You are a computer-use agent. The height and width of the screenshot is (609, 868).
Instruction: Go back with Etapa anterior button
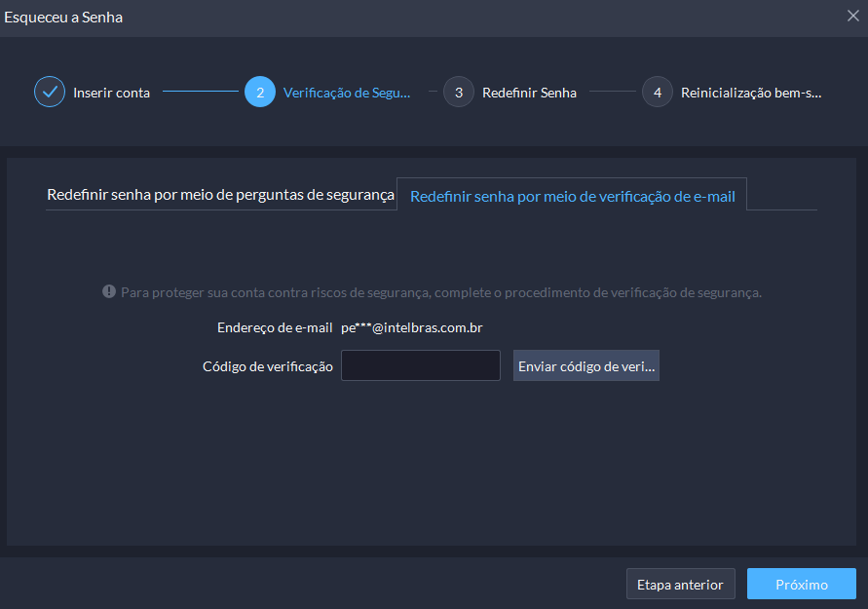680,584
